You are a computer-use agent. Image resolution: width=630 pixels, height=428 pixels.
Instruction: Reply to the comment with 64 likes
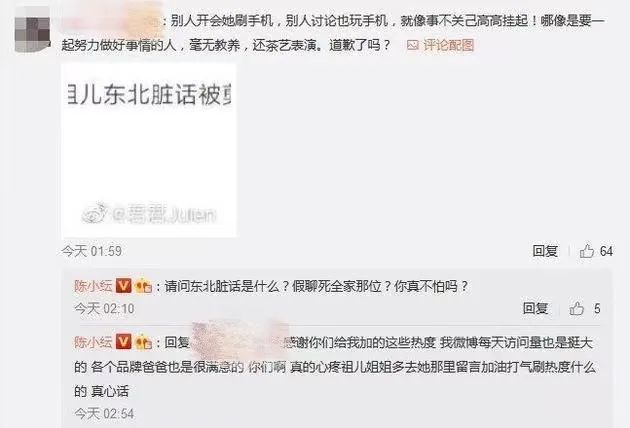545,251
